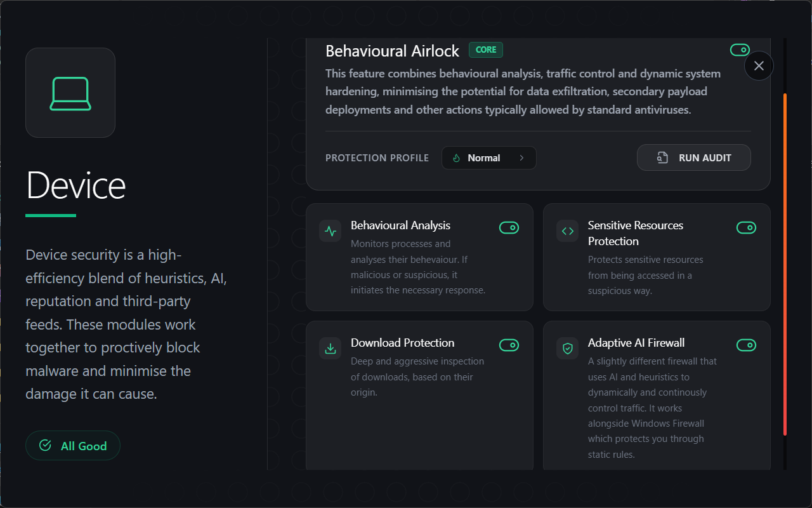Viewport: 812px width, 508px height.
Task: Click the laptop Device icon
Action: (x=70, y=93)
